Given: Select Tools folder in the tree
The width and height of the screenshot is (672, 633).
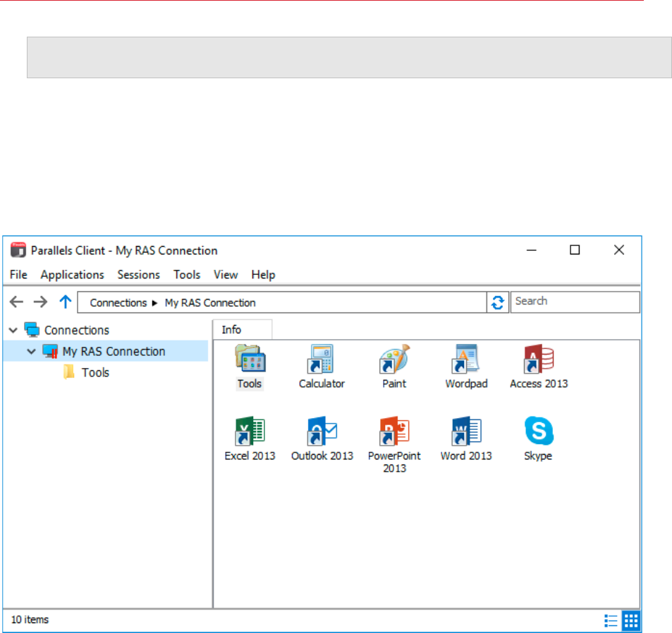Looking at the screenshot, I should [x=96, y=373].
